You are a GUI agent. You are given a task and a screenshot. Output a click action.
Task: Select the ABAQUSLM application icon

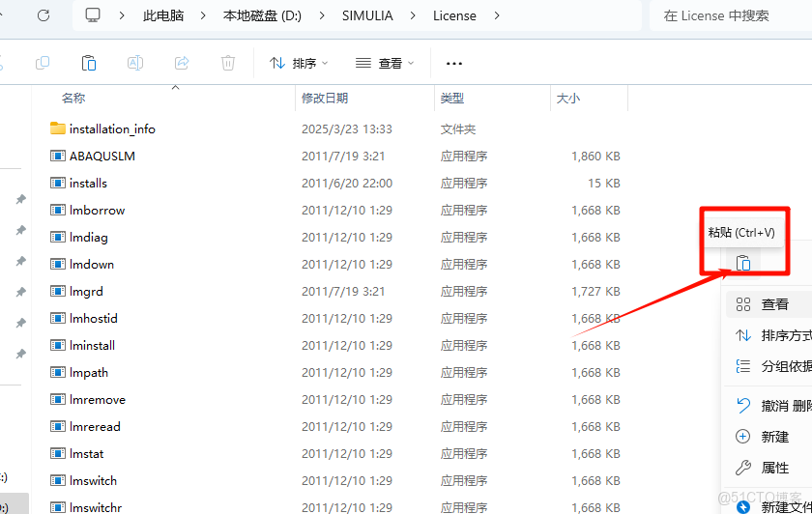point(57,156)
